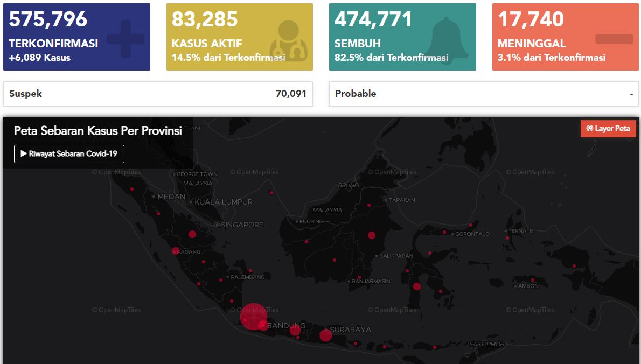This screenshot has height=364, width=641.
Task: Click the MENINGGAL card heading
Action: point(532,43)
